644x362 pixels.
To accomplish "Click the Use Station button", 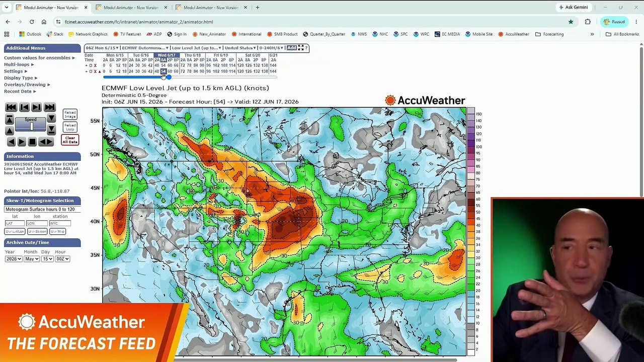I will [x=37, y=231].
